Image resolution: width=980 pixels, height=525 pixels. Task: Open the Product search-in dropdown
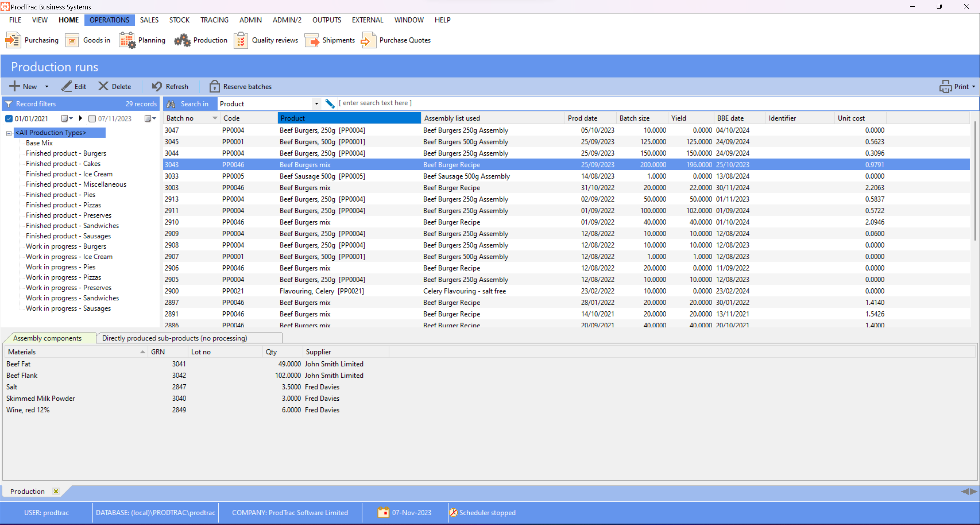[316, 103]
